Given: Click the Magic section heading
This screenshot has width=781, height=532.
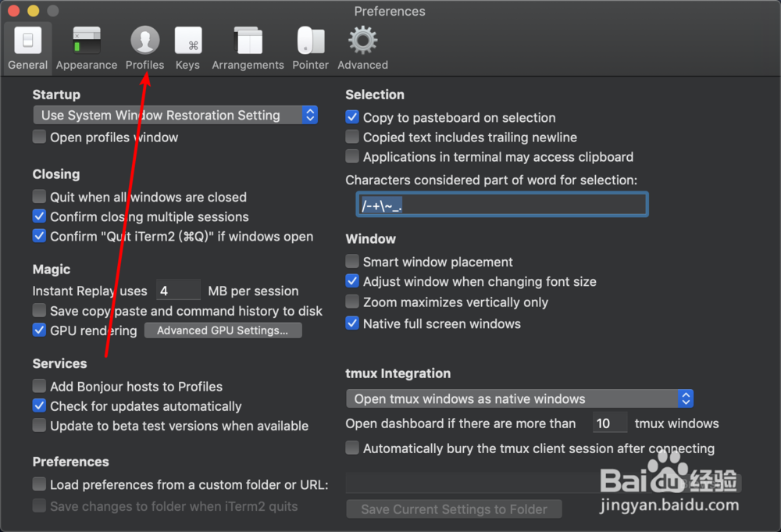Looking at the screenshot, I should pos(52,270).
